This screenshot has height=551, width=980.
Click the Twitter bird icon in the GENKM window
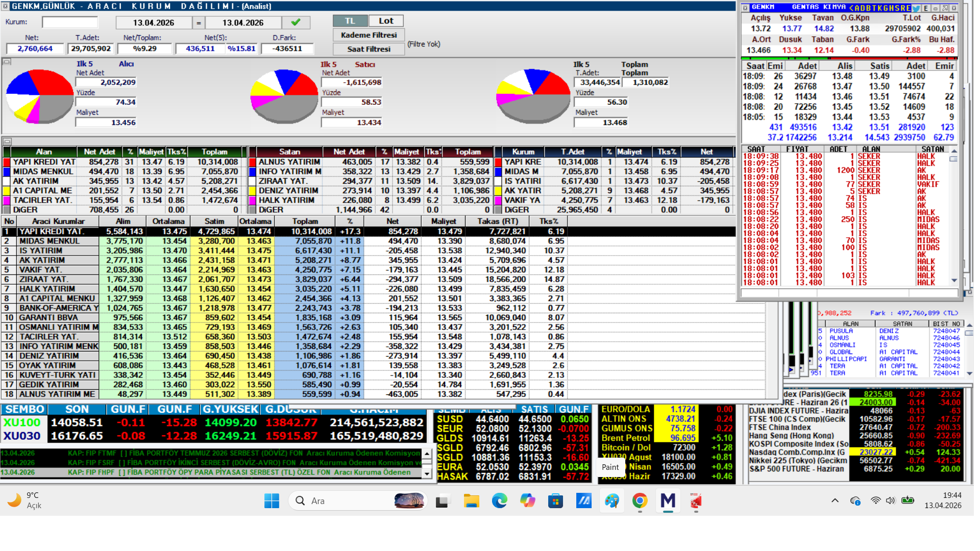click(x=916, y=8)
